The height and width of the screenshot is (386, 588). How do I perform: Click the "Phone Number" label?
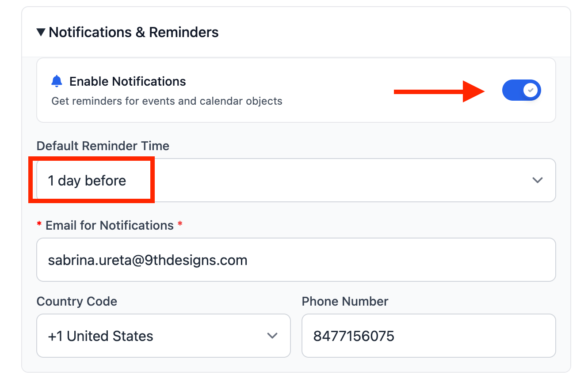[x=345, y=301]
